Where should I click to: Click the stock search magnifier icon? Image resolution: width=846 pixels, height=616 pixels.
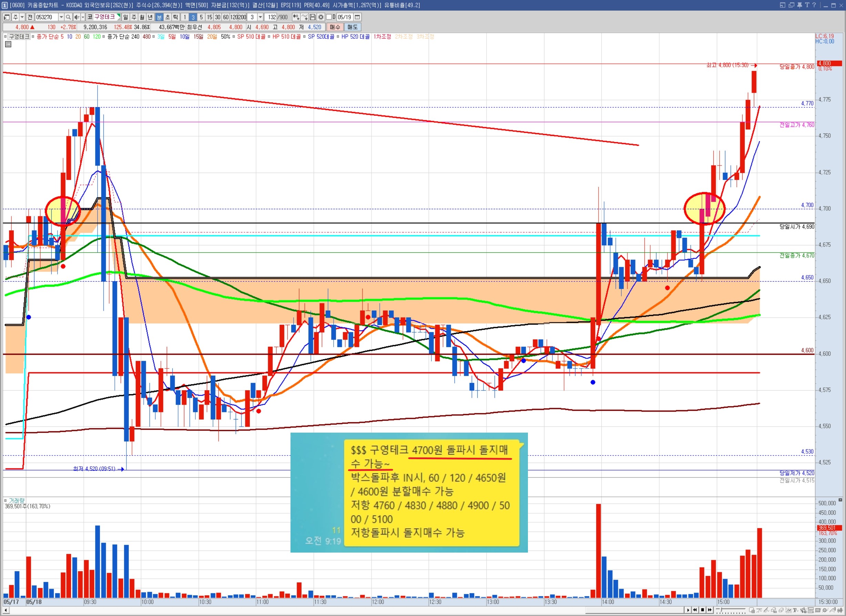(x=68, y=17)
